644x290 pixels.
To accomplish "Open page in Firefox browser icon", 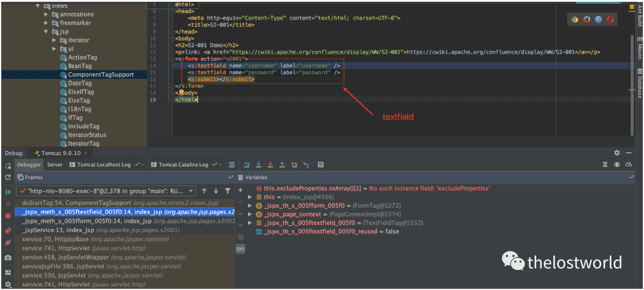I will click(587, 19).
